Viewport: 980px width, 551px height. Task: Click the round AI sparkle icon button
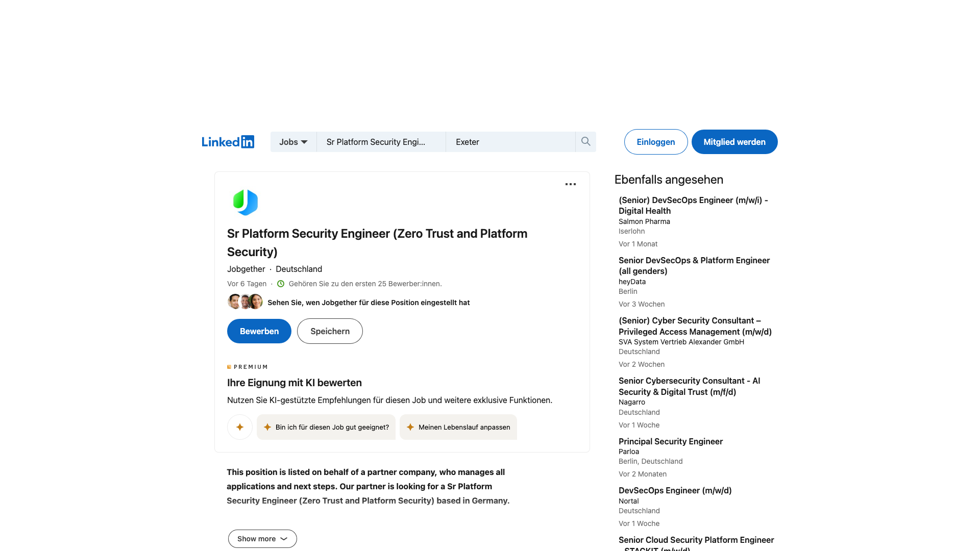(240, 427)
